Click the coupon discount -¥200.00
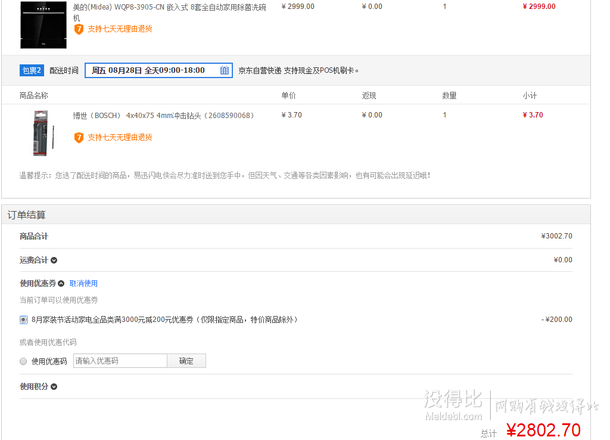 tap(557, 319)
